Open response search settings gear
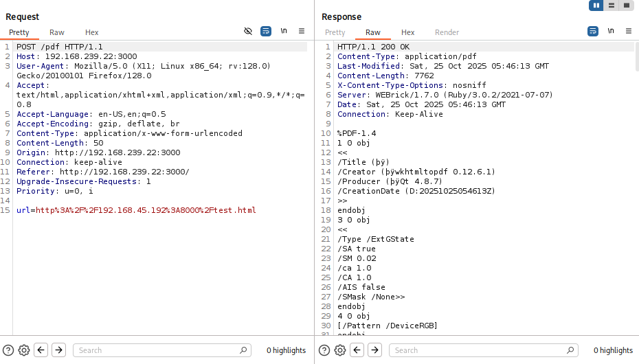Viewport: 639px width, 364px height. pos(340,350)
